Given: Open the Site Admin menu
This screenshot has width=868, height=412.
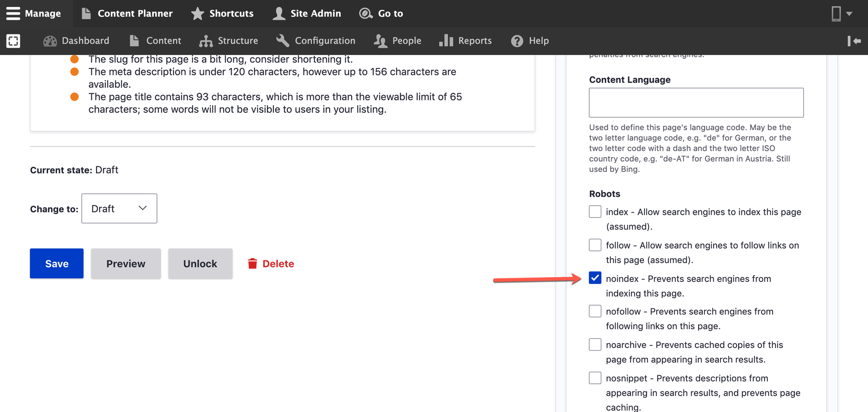Looking at the screenshot, I should tap(307, 13).
